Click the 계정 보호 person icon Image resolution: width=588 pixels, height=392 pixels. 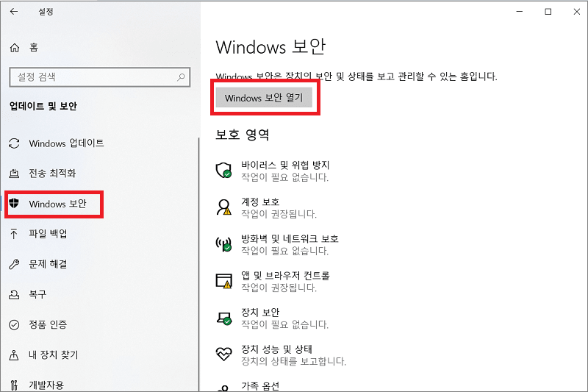tap(224, 207)
